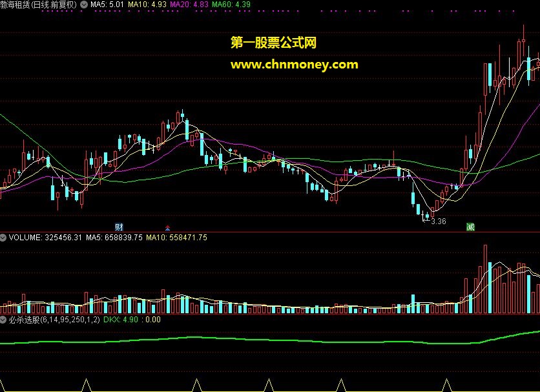Click the 3.36 low price label
This screenshot has height=392, width=540.
pos(439,222)
